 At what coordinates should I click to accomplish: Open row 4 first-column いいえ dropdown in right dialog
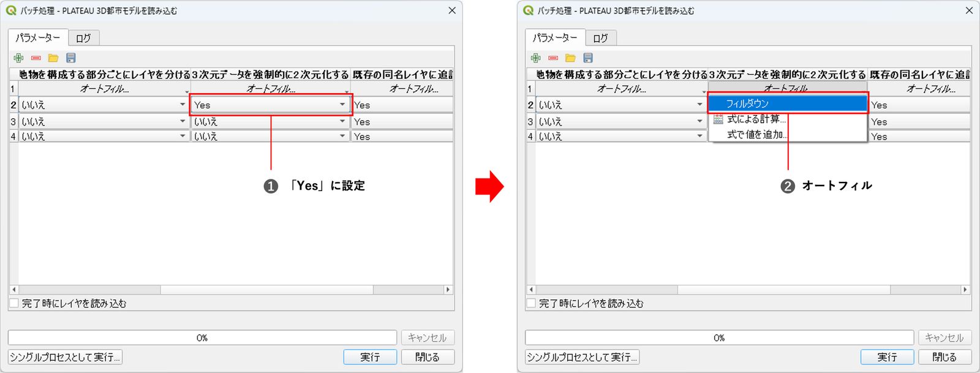coord(622,137)
